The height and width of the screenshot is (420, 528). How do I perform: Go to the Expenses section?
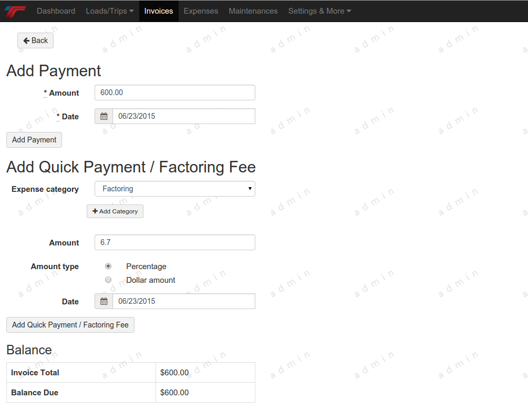click(201, 11)
